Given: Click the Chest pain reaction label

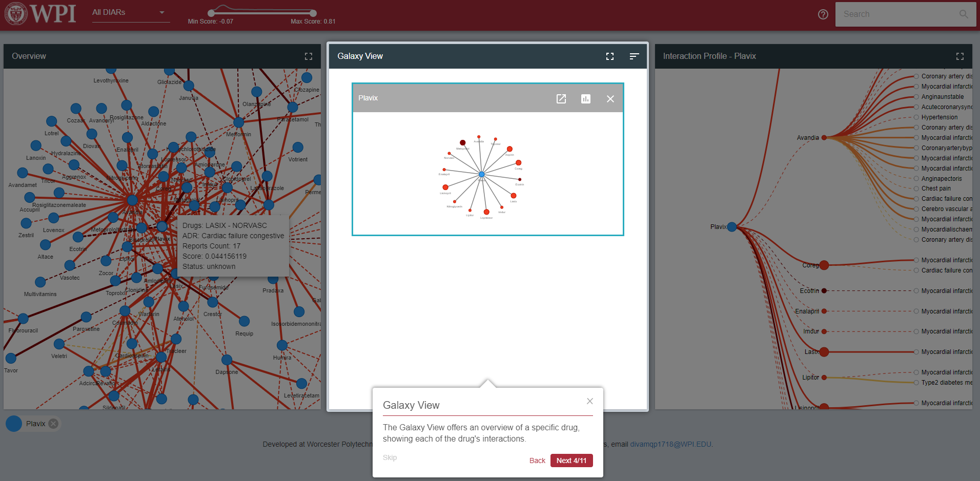Looking at the screenshot, I should tap(936, 189).
